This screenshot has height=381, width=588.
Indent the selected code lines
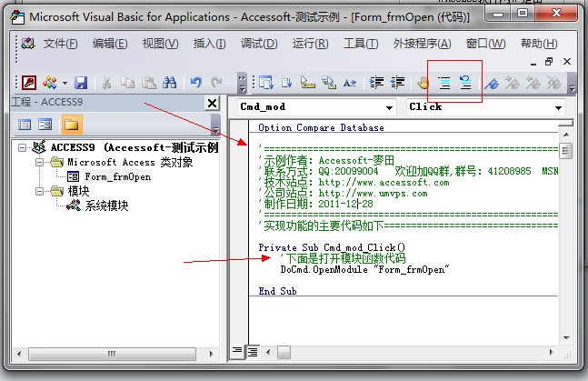pyautogui.click(x=376, y=82)
